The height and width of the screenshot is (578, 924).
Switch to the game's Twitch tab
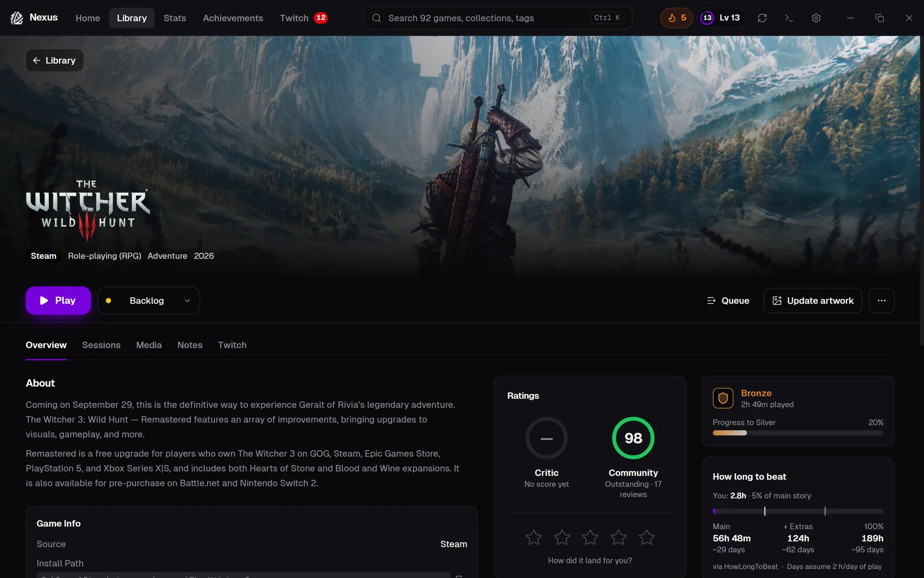(x=232, y=345)
